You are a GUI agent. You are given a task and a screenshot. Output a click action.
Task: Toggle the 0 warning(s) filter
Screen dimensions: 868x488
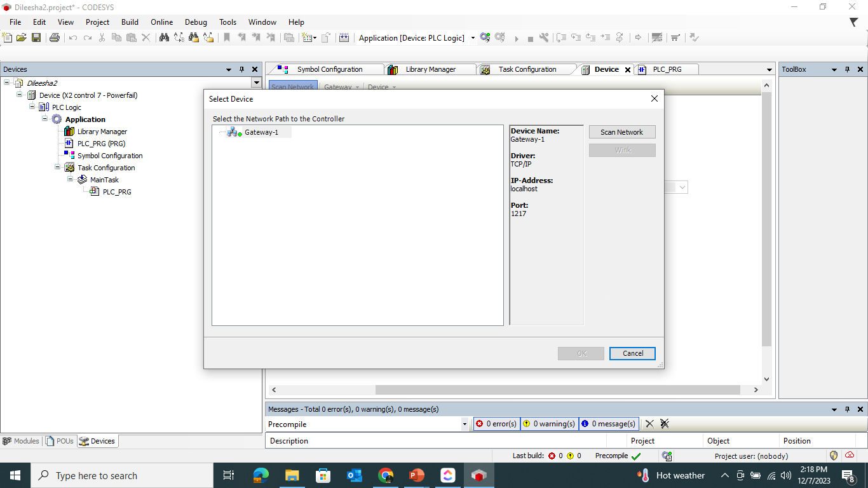(549, 424)
